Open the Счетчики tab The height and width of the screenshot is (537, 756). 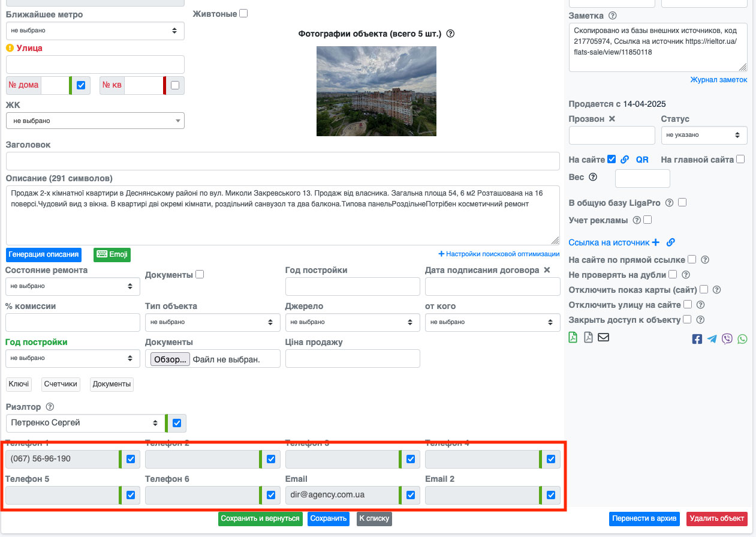61,384
